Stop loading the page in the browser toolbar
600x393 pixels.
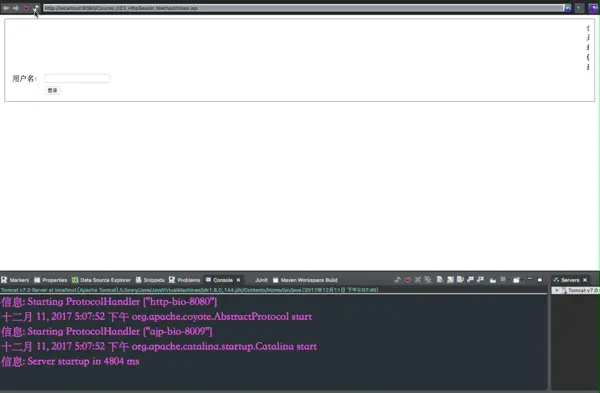click(26, 8)
